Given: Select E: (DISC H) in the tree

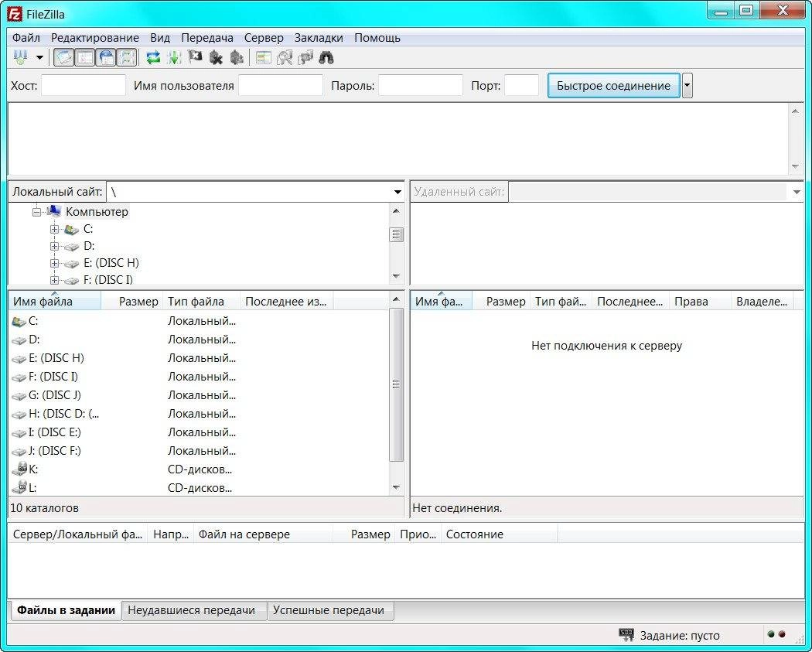Looking at the screenshot, I should click(111, 263).
